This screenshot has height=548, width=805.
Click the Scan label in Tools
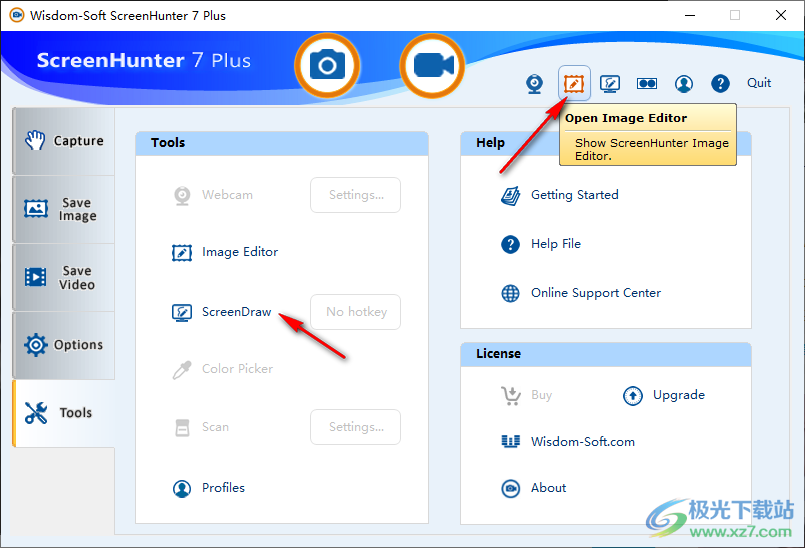tap(215, 427)
